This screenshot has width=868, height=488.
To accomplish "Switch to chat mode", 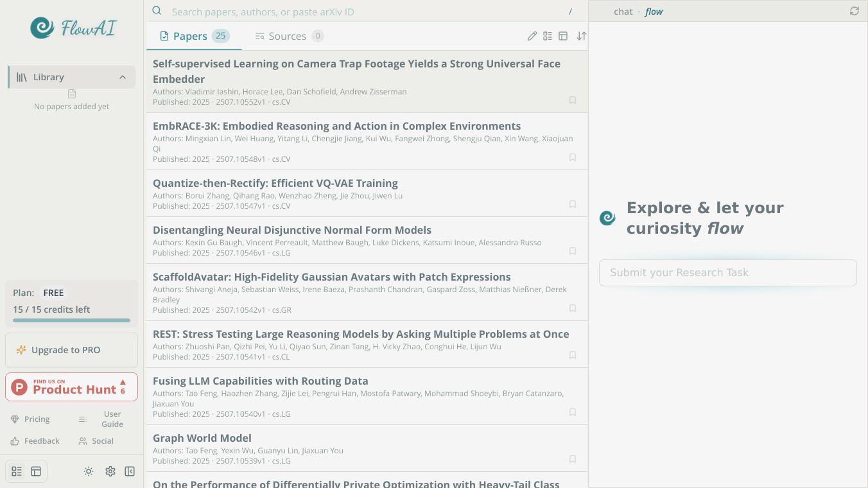I will 623,12.
